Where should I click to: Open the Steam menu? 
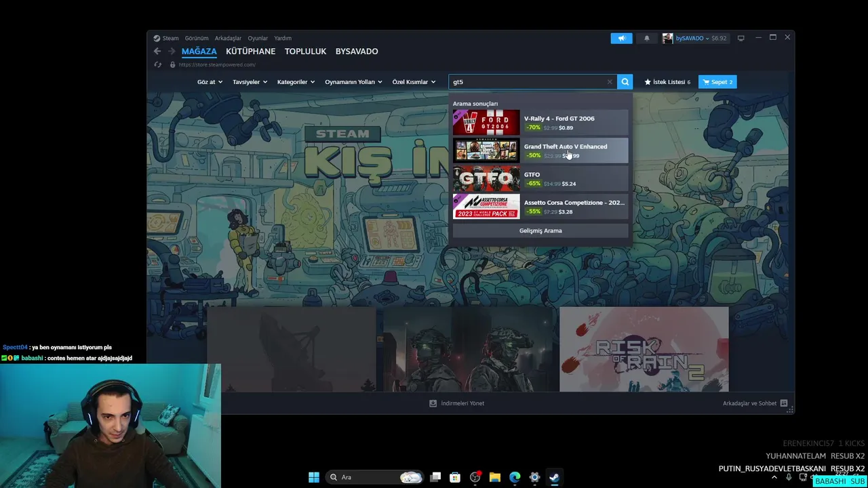pyautogui.click(x=170, y=38)
